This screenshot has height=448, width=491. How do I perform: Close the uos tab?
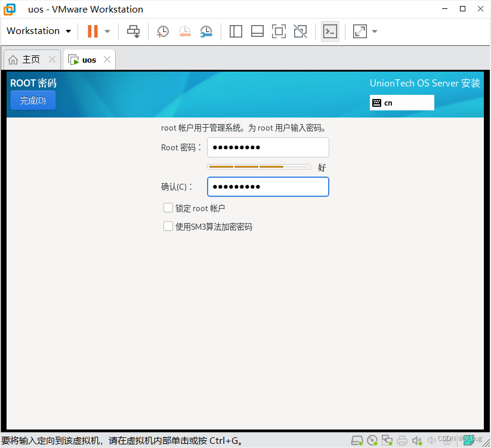click(107, 59)
